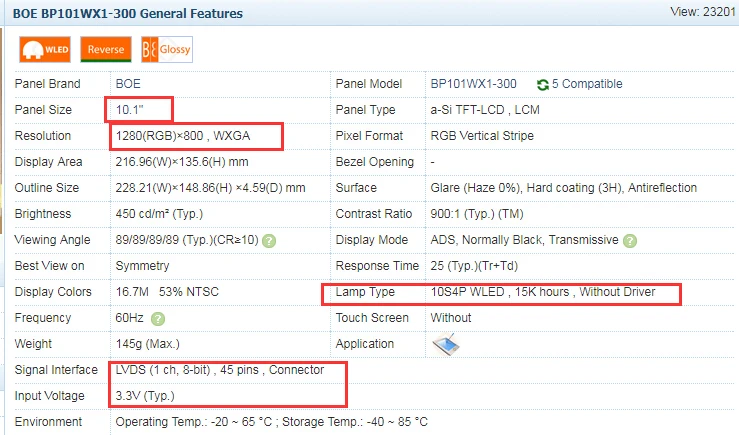Click the Lamp Type label
This screenshot has width=739, height=435.
[365, 292]
